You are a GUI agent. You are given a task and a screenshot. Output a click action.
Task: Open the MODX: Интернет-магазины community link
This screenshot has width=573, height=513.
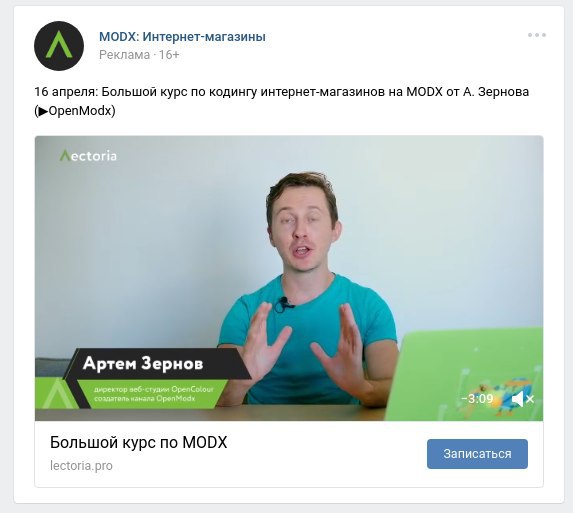(182, 37)
